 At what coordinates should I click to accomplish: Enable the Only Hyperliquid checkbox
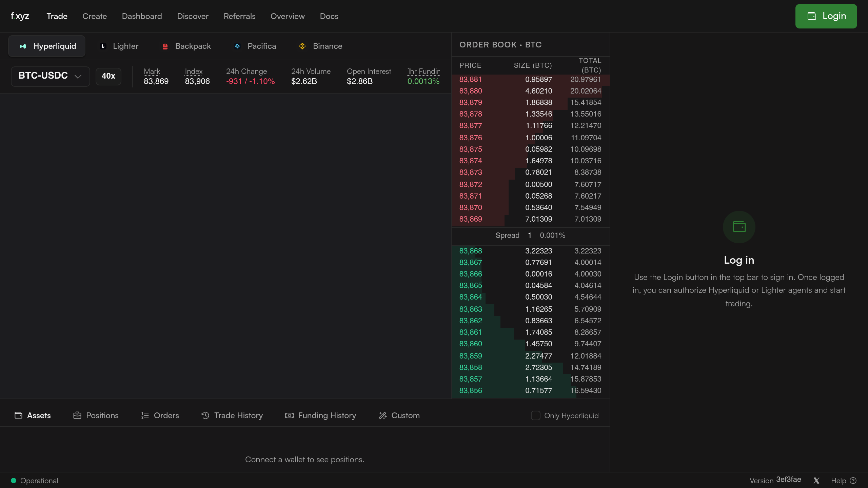click(535, 415)
